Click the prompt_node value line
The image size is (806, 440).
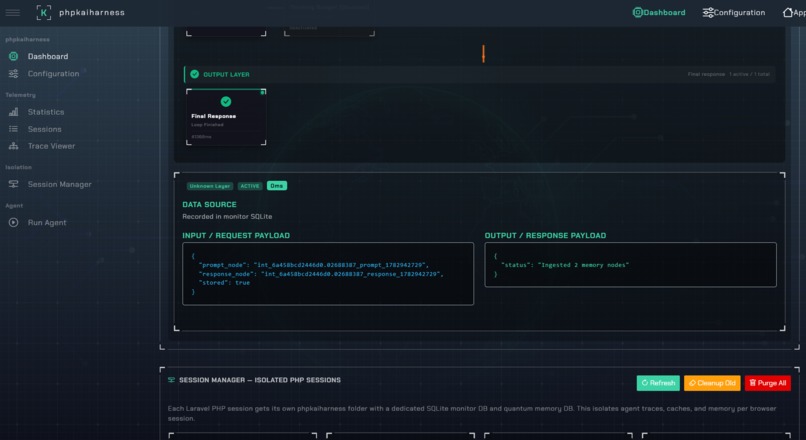click(314, 265)
